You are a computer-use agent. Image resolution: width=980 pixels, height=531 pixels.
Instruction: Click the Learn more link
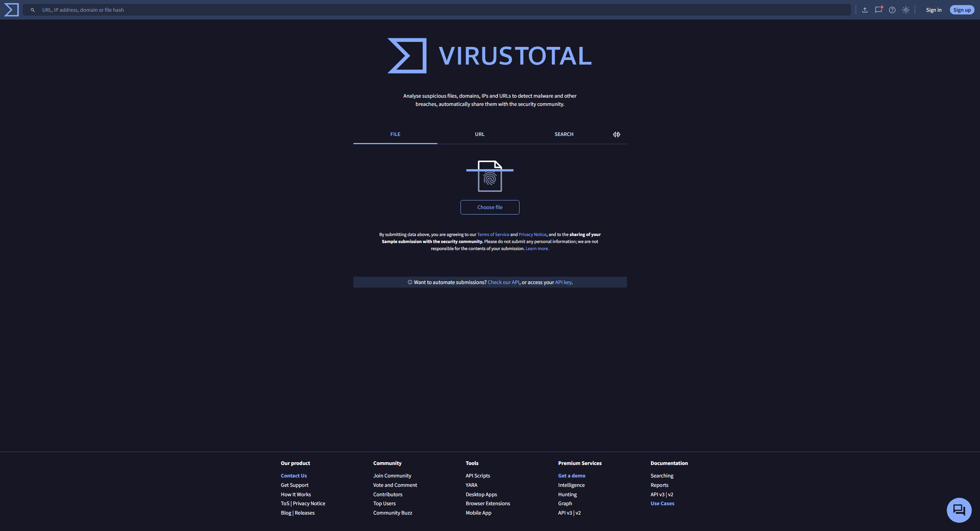537,249
